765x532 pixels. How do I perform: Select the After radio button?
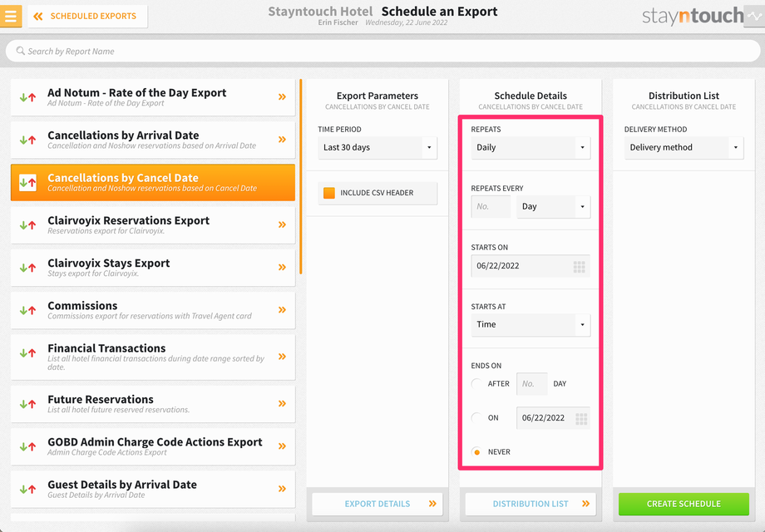pos(477,384)
